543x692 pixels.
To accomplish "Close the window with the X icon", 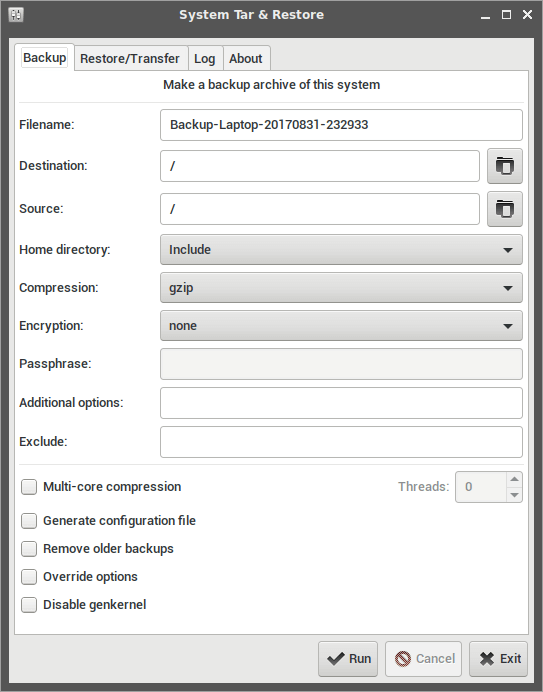I will [x=527, y=15].
